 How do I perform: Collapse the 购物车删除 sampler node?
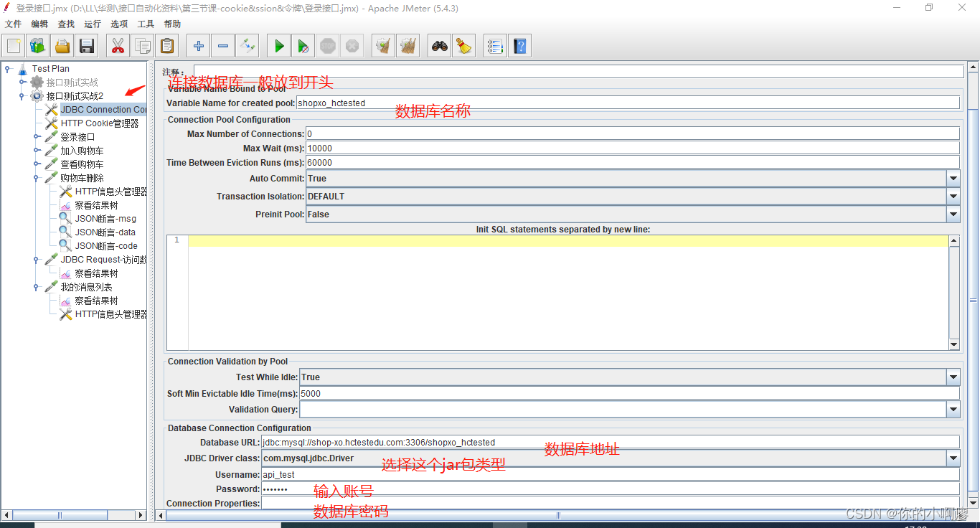37,178
